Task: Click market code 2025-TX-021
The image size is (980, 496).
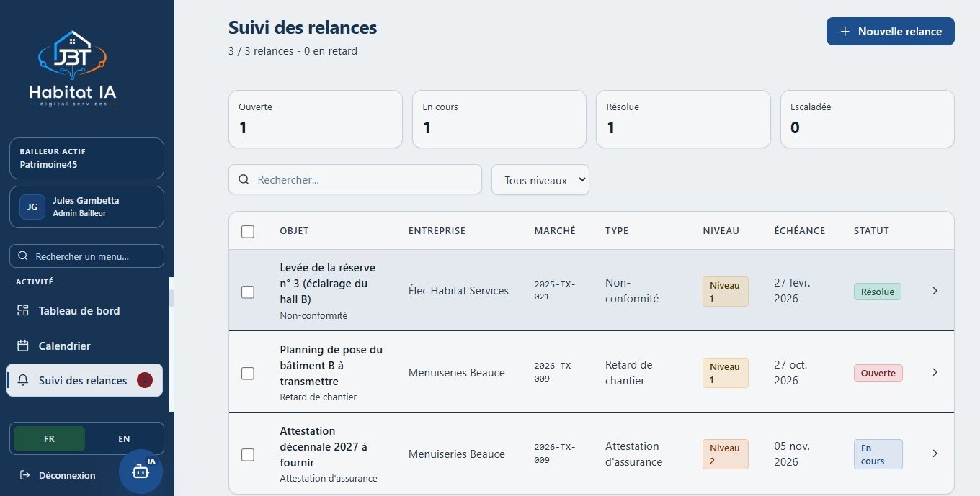Action: (555, 291)
